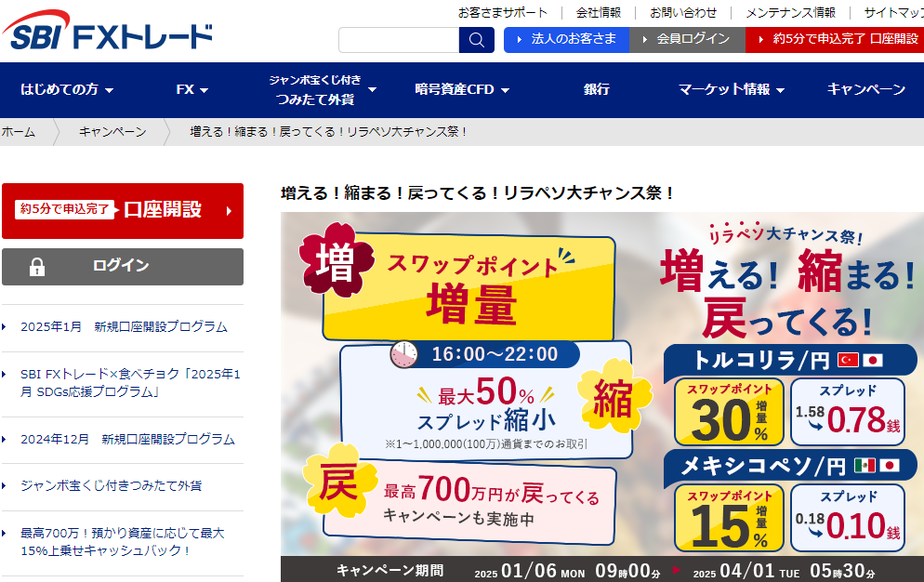Open the お問い合わせ top link
This screenshot has width=924, height=582.
point(683,12)
